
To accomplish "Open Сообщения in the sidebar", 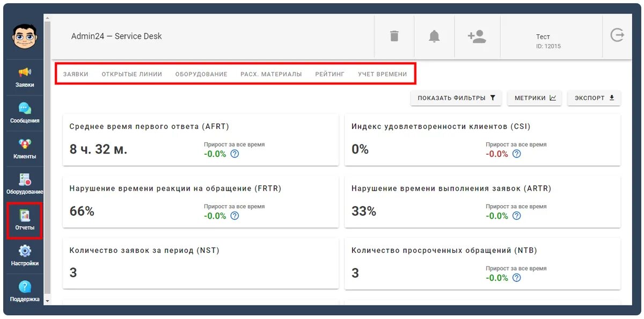I will [x=25, y=113].
